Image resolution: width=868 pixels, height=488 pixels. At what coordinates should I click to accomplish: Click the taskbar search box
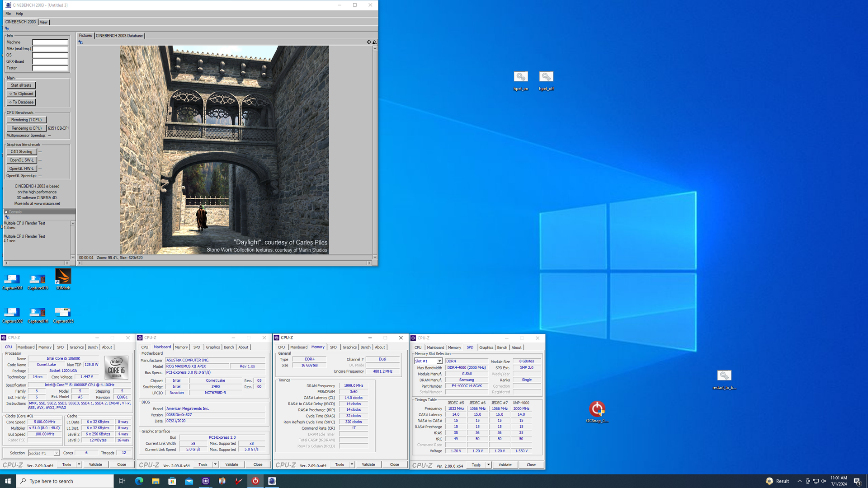65,481
